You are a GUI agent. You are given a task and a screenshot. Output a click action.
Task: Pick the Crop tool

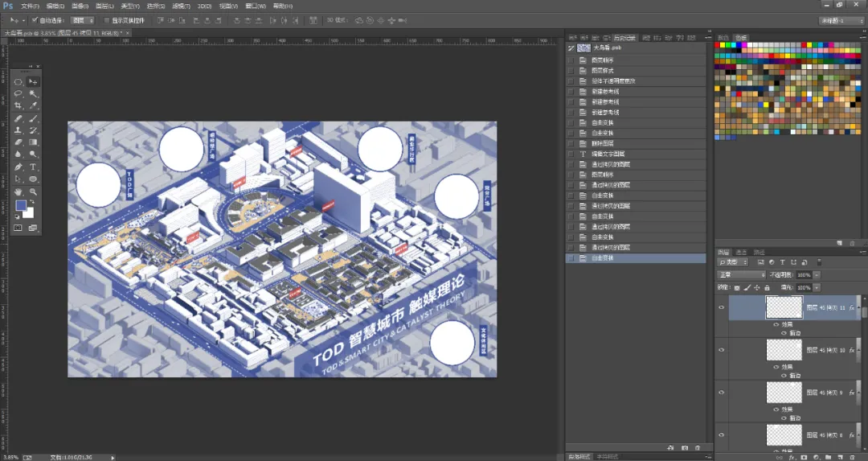coord(18,105)
